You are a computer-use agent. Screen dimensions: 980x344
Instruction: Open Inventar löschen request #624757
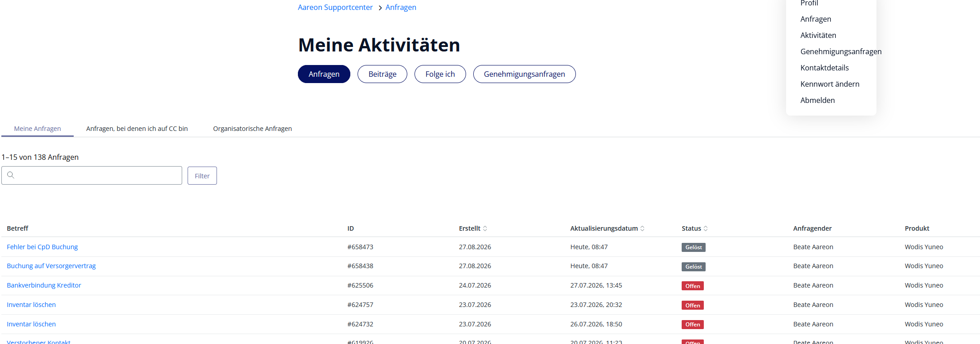(x=31, y=305)
